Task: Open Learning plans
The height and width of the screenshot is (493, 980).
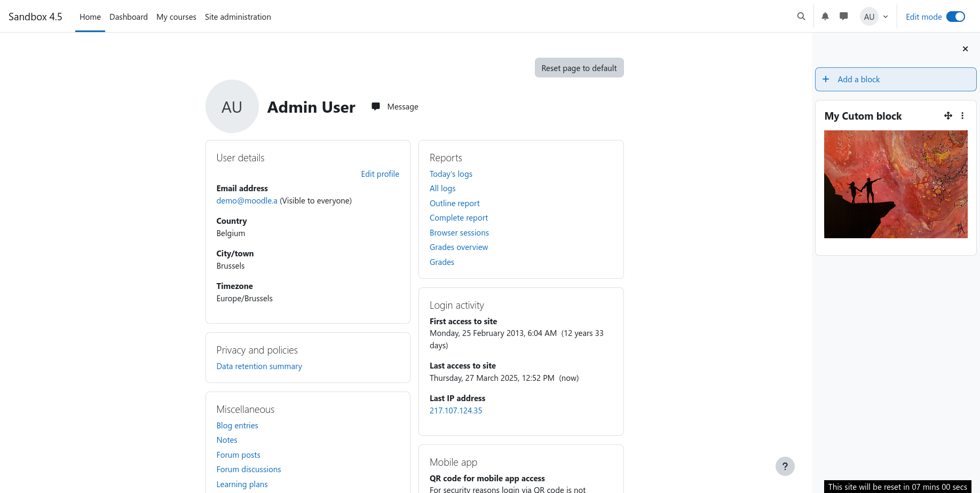Action: pos(242,484)
